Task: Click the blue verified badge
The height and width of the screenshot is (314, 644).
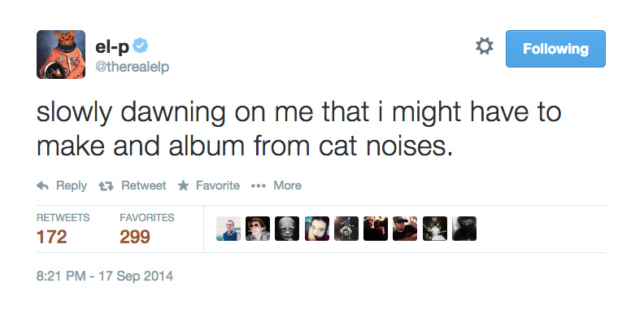Action: click(141, 46)
